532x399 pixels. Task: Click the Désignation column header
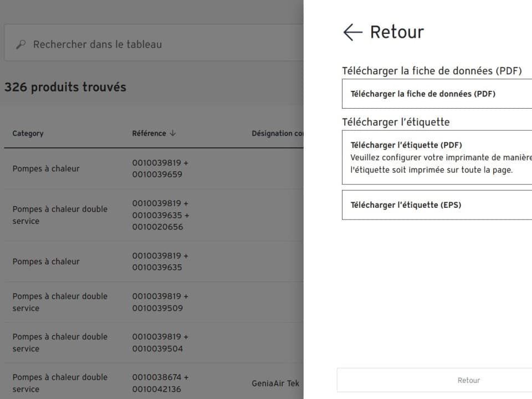click(277, 134)
